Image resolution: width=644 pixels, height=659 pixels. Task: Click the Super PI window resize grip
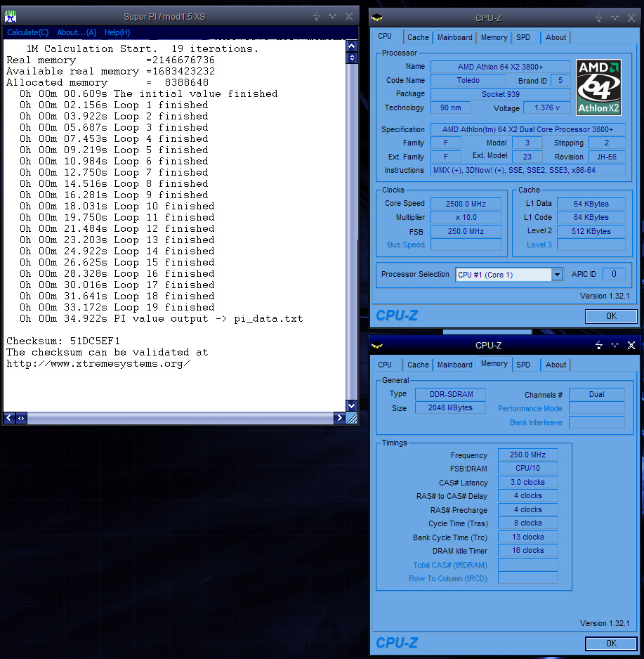click(352, 418)
